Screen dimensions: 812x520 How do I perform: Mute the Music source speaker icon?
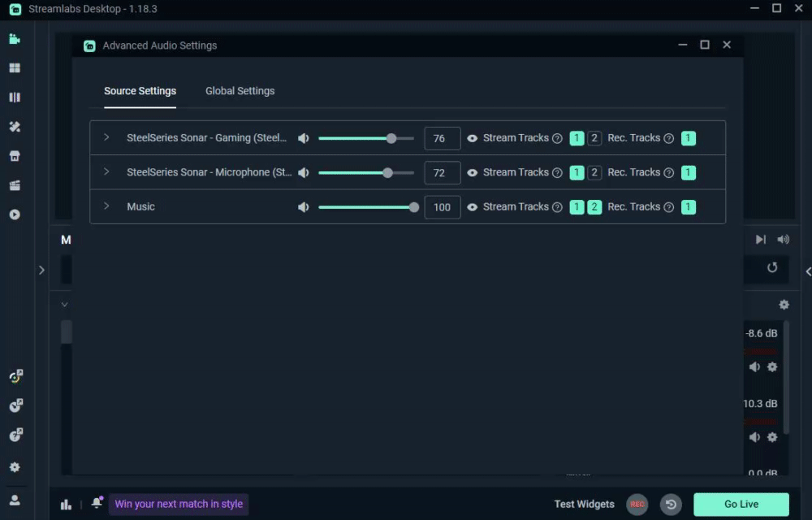tap(304, 207)
